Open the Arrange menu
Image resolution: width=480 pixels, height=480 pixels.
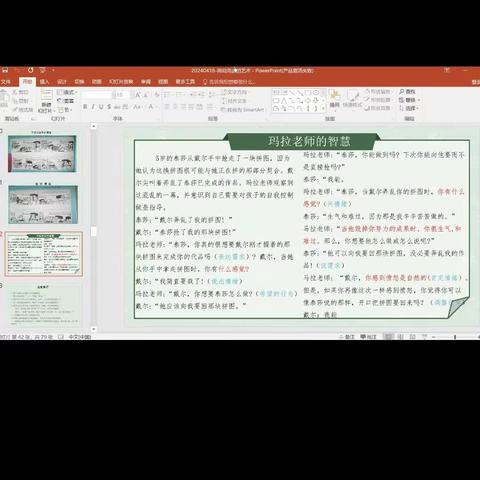tap(335, 99)
